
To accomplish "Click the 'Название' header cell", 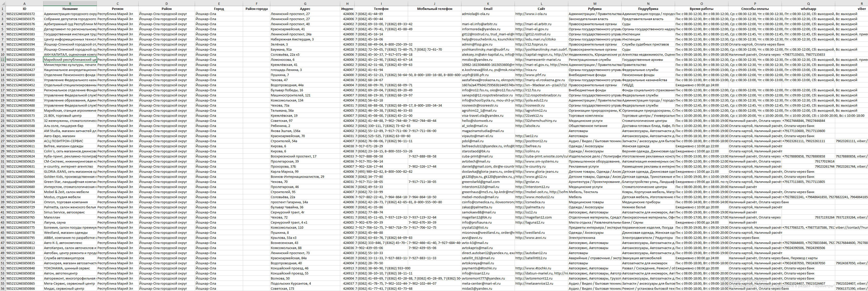I will [70, 9].
